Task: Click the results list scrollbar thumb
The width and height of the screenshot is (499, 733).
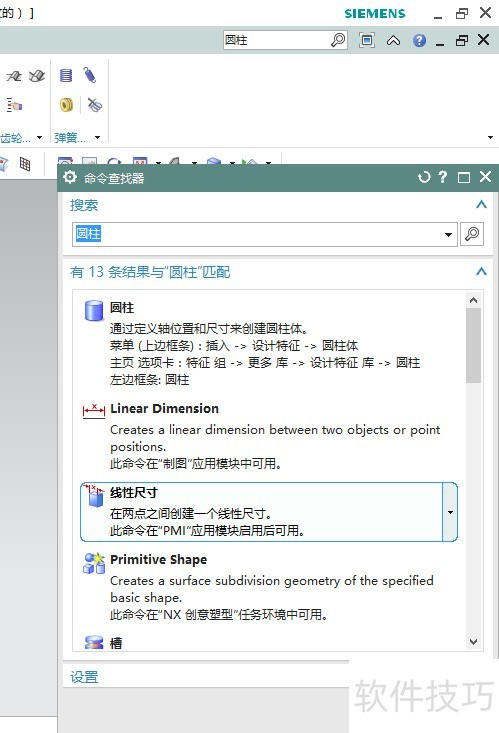Action: click(473, 345)
